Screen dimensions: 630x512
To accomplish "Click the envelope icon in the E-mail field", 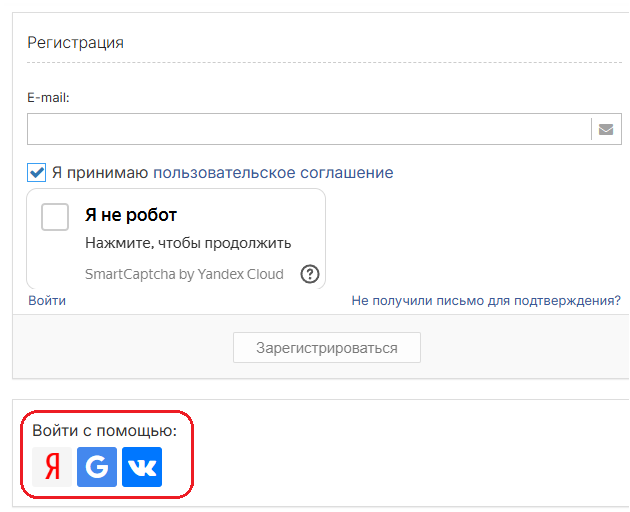I will click(605, 129).
